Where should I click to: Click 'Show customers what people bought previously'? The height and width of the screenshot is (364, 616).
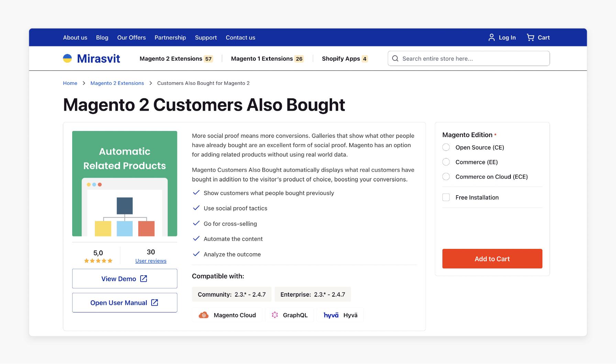coord(269,193)
